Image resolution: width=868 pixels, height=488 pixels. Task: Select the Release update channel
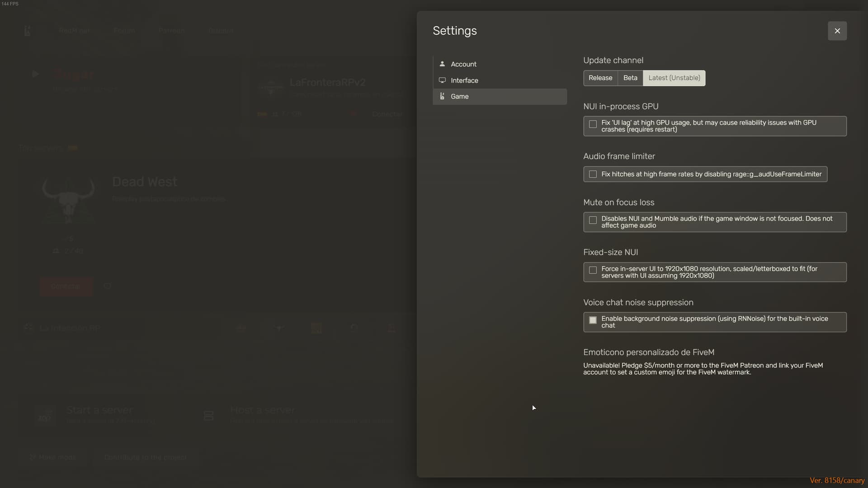click(600, 78)
